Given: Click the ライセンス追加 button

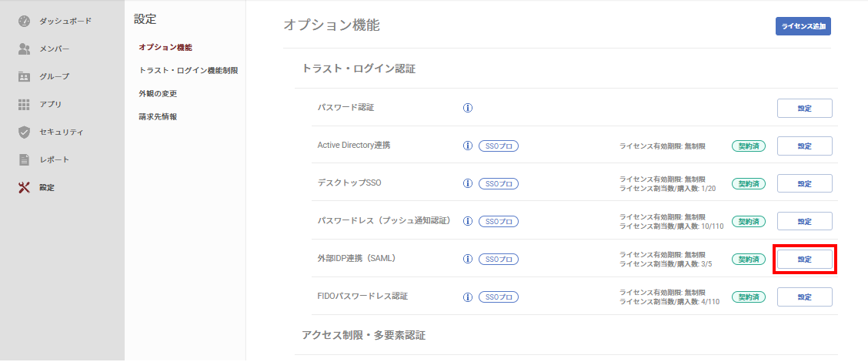Looking at the screenshot, I should 803,26.
